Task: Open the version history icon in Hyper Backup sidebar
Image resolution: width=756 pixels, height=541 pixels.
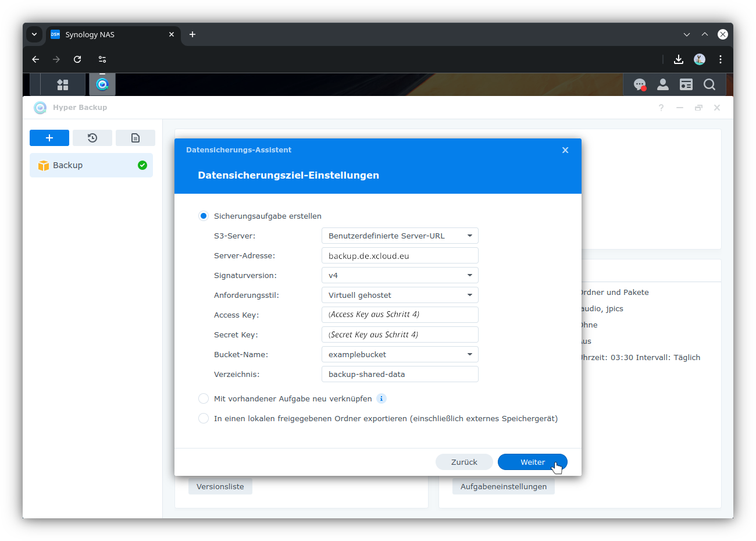Action: pos(92,138)
